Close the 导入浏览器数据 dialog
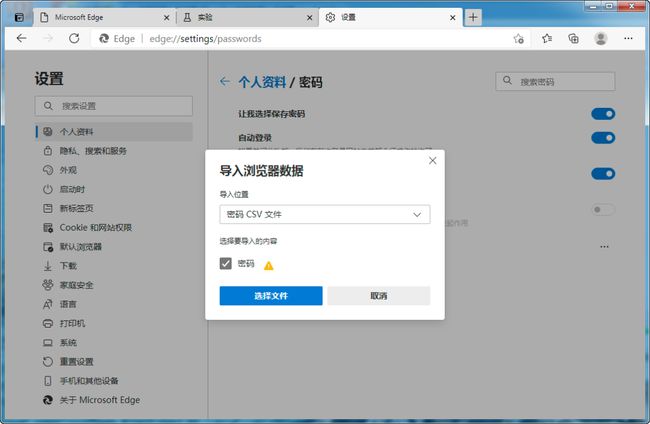 [432, 161]
